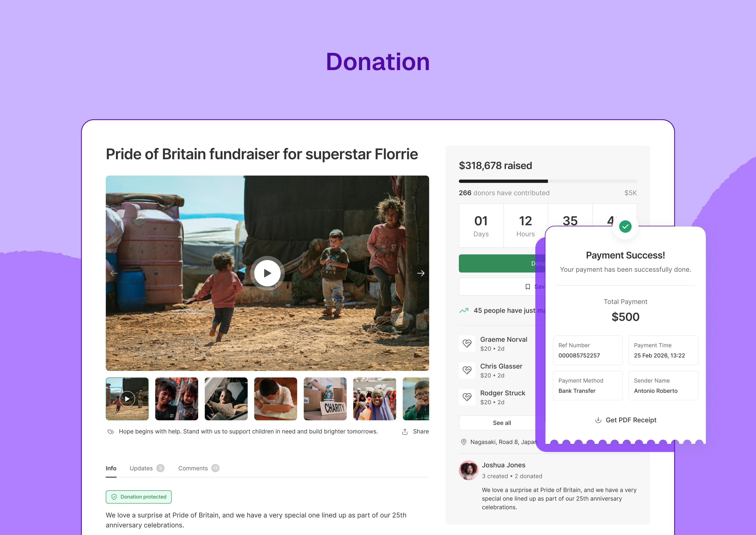
Task: Go to the previous gallery image arrow
Action: click(x=114, y=273)
